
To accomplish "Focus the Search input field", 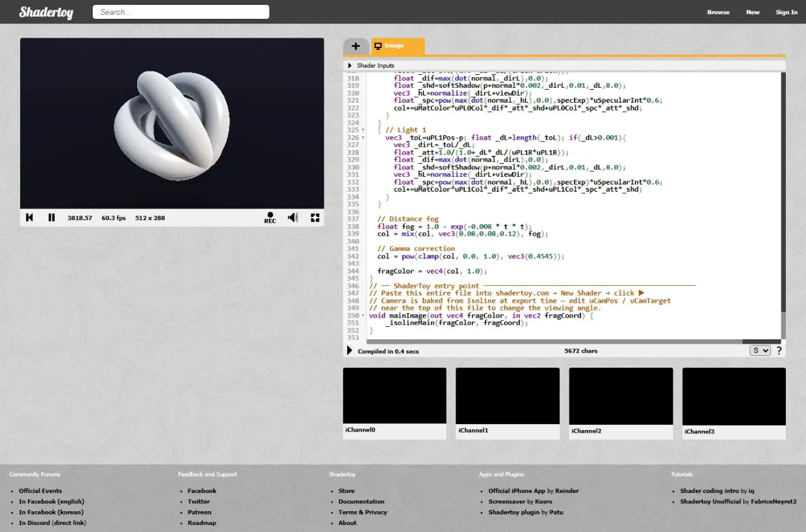I will coord(181,12).
